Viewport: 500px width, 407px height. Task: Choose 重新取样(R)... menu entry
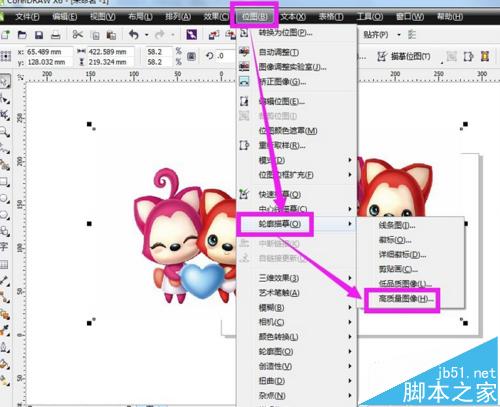[x=297, y=145]
